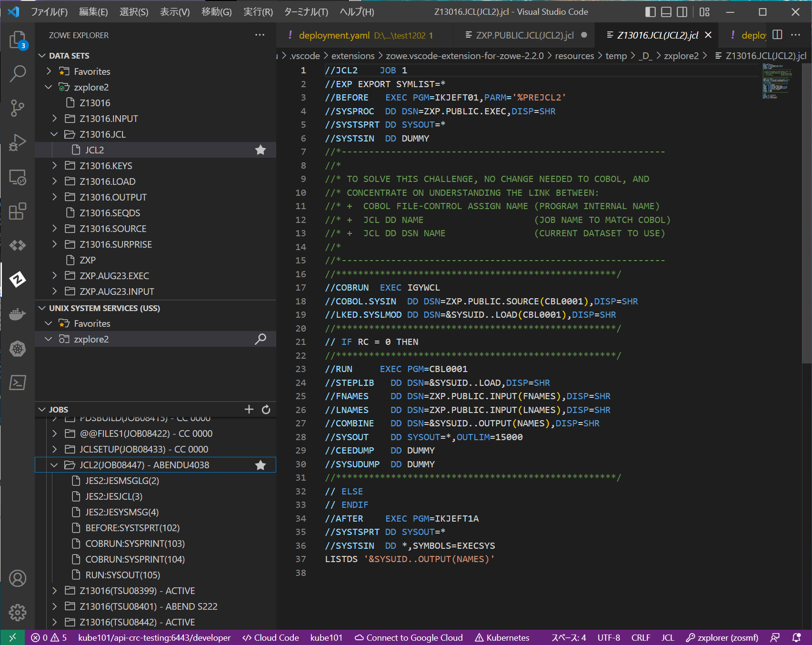Viewport: 812px width, 645px height.
Task: Collapse the JCL2(JOB08447) job folder
Action: pyautogui.click(x=54, y=465)
